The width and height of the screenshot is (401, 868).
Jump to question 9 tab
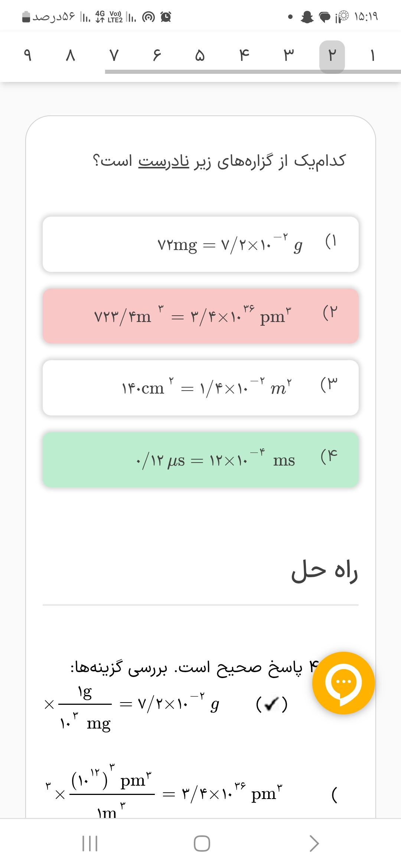[x=27, y=56]
